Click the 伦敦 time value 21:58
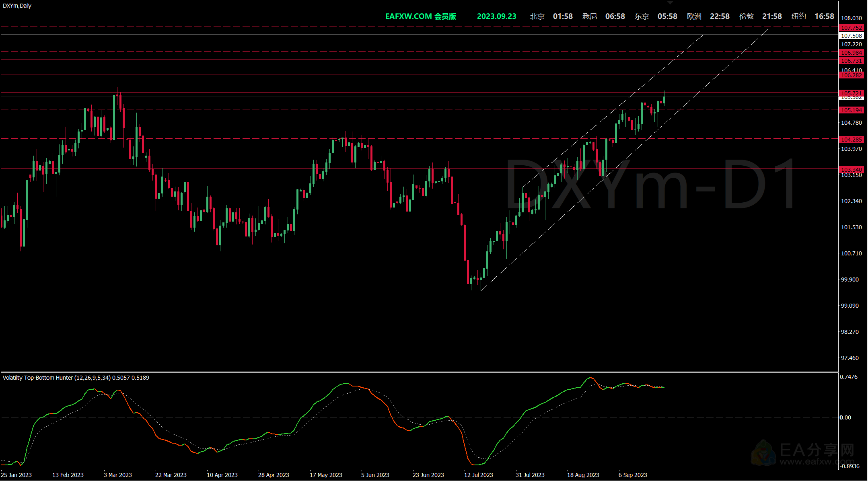This screenshot has height=481, width=868. pos(772,16)
